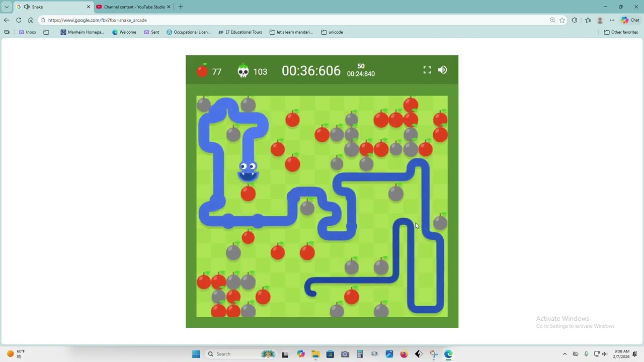
Task: Refresh the Snake page
Action: point(19,20)
